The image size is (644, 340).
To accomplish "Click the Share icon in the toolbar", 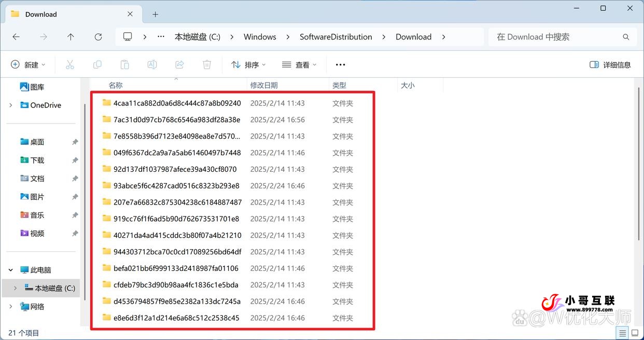I will tap(179, 64).
